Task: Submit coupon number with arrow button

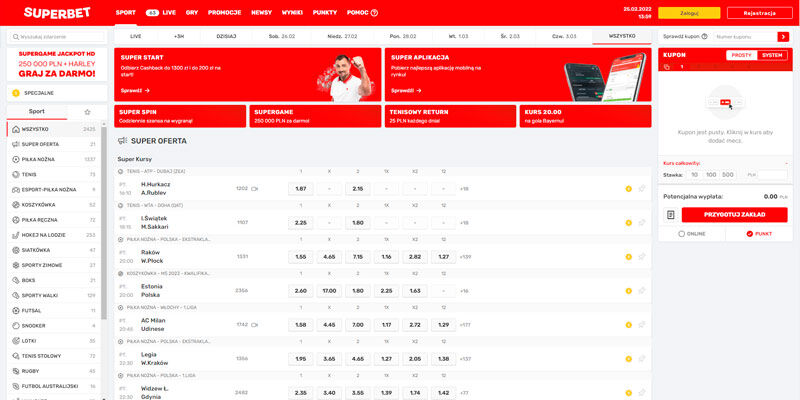Action: 783,37
